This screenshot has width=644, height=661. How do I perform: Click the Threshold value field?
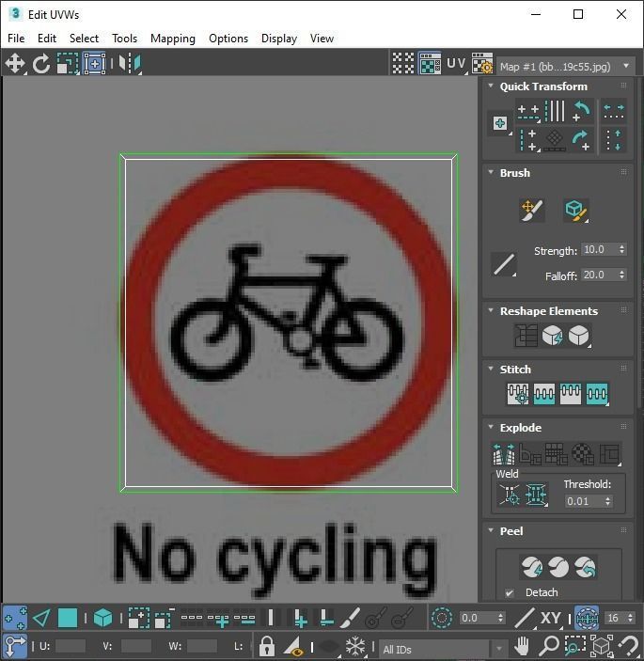click(x=584, y=501)
